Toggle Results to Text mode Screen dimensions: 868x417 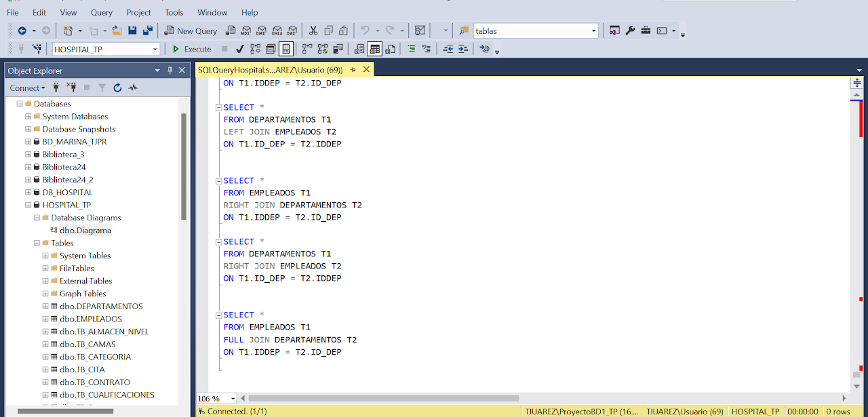(x=359, y=49)
